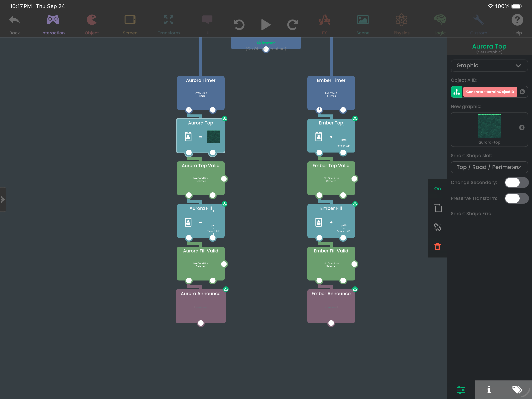Click the red trash delete icon
The height and width of the screenshot is (399, 532).
(437, 246)
